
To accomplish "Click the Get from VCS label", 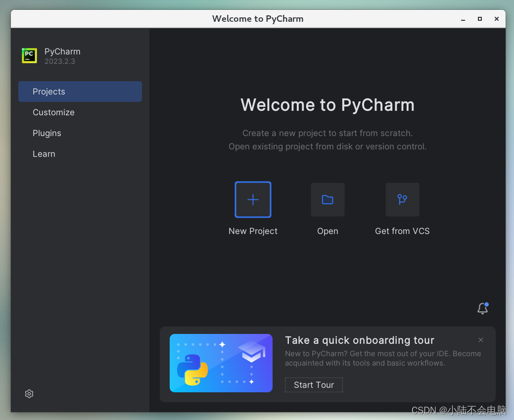I will click(x=402, y=231).
